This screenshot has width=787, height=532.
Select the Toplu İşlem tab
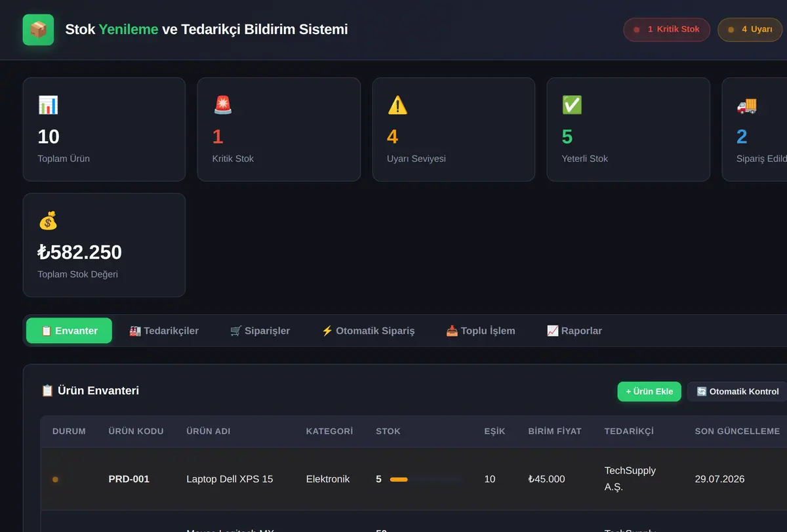click(x=481, y=331)
